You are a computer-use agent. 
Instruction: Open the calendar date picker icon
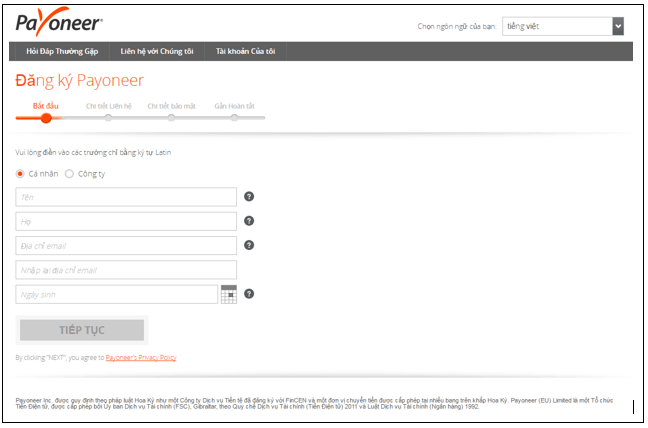coord(229,294)
